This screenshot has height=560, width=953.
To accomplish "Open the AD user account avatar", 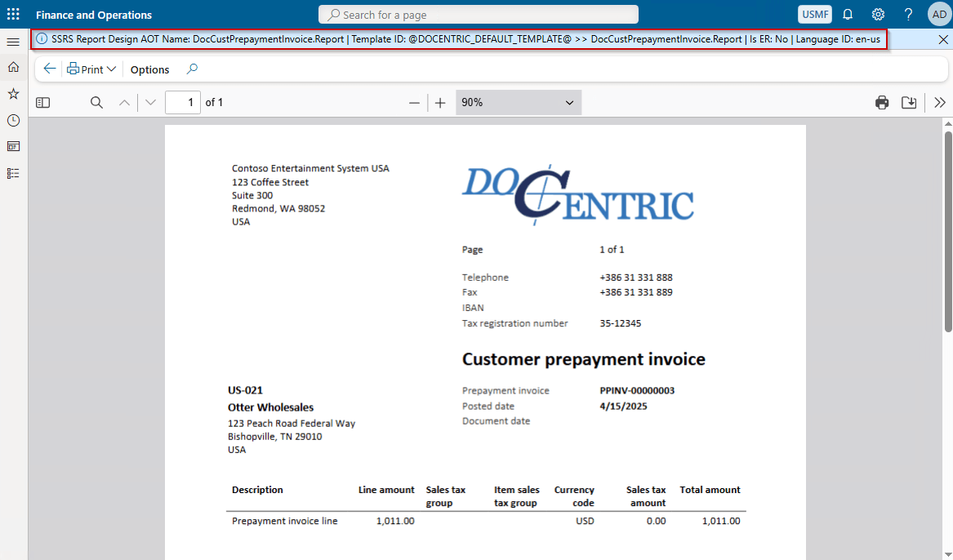I will (x=939, y=15).
